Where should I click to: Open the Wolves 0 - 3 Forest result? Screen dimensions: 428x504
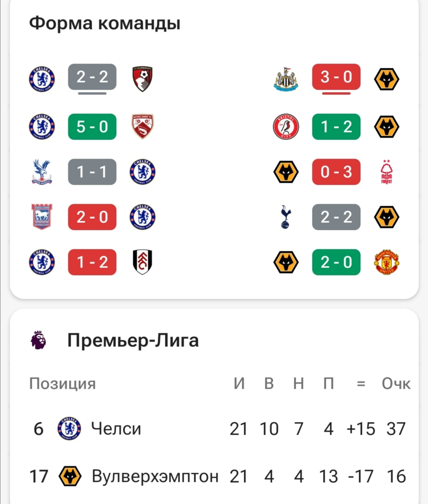pos(336,172)
